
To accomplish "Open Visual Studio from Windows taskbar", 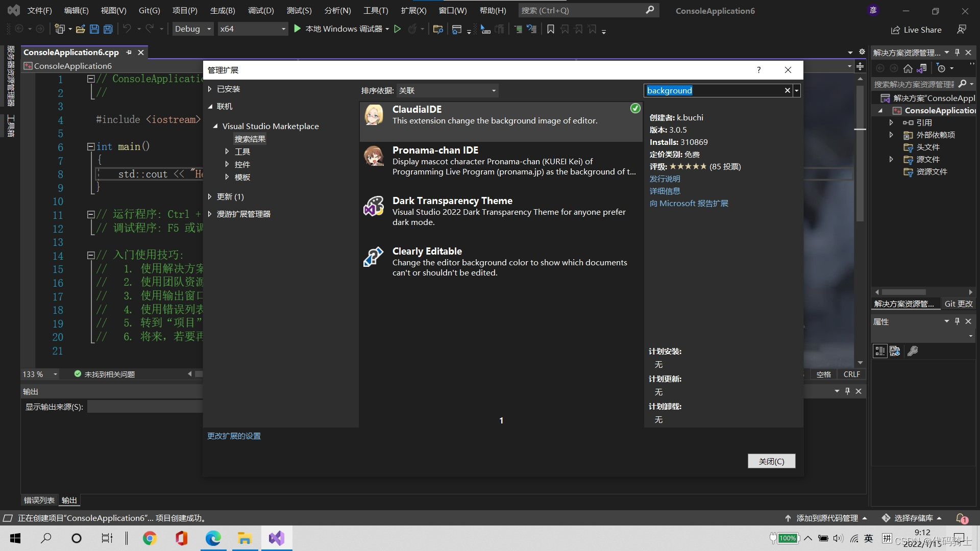I will (277, 538).
